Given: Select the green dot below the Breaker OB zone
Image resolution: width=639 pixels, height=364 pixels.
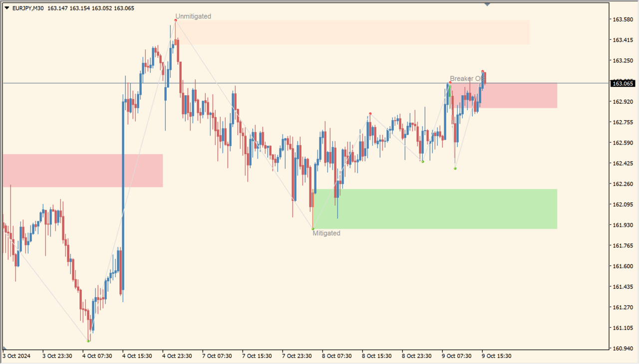Looking at the screenshot, I should (x=455, y=169).
